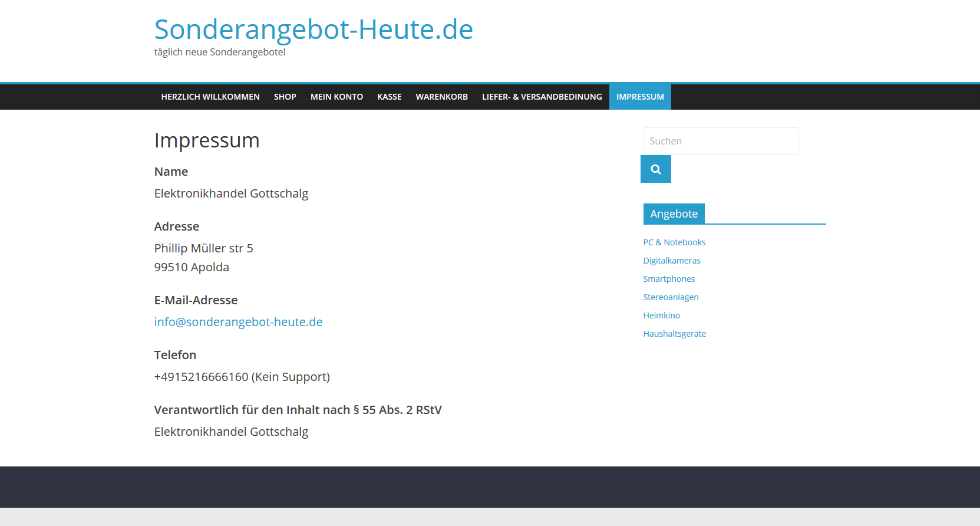The width and height of the screenshot is (980, 526).
Task: Open the Herzlich Willkommen menu item
Action: (x=210, y=97)
